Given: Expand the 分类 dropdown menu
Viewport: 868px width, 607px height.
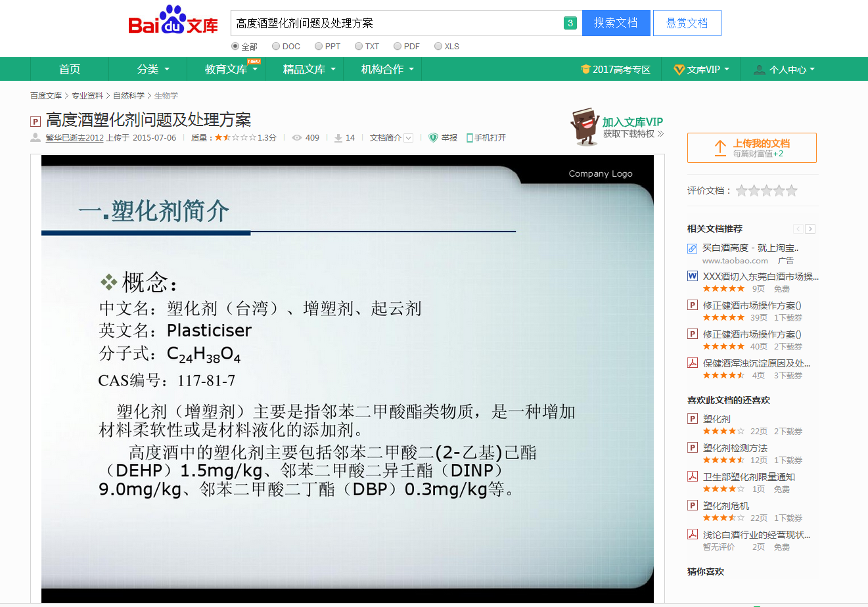Looking at the screenshot, I should coord(153,70).
